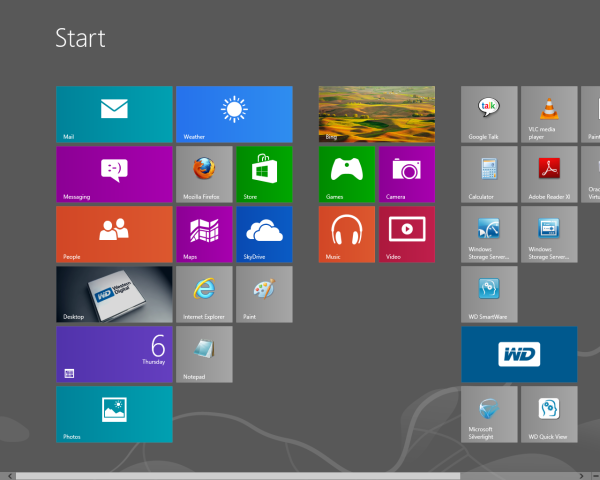The width and height of the screenshot is (600, 480).
Task: Open the Bing landscape tile
Action: [x=377, y=114]
